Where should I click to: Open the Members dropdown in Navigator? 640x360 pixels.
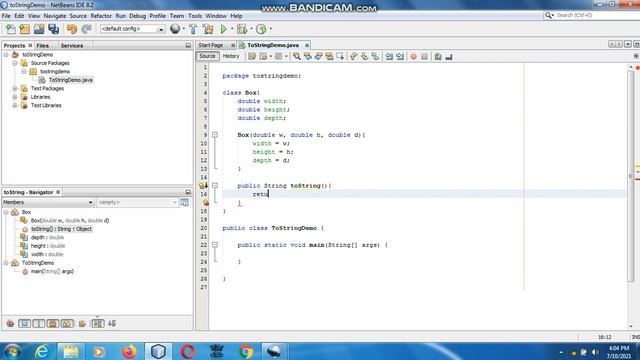[48, 202]
